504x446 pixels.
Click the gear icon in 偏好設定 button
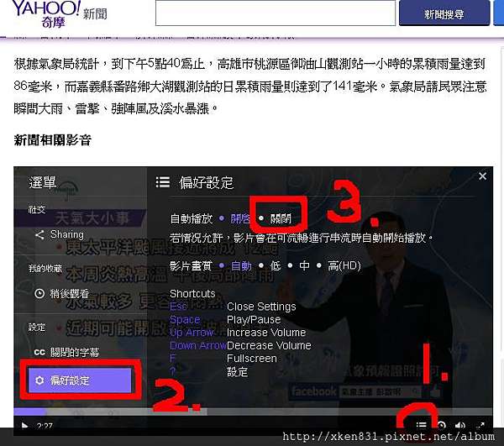(x=39, y=380)
